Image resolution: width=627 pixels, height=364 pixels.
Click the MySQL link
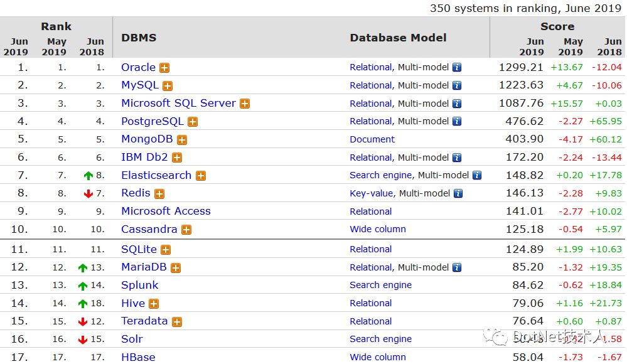tap(140, 85)
